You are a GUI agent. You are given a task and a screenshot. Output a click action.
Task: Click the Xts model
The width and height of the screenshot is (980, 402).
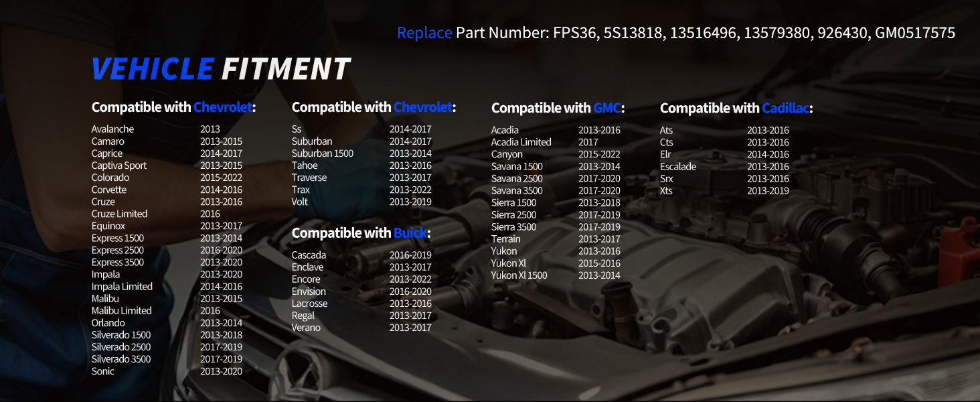tap(666, 190)
